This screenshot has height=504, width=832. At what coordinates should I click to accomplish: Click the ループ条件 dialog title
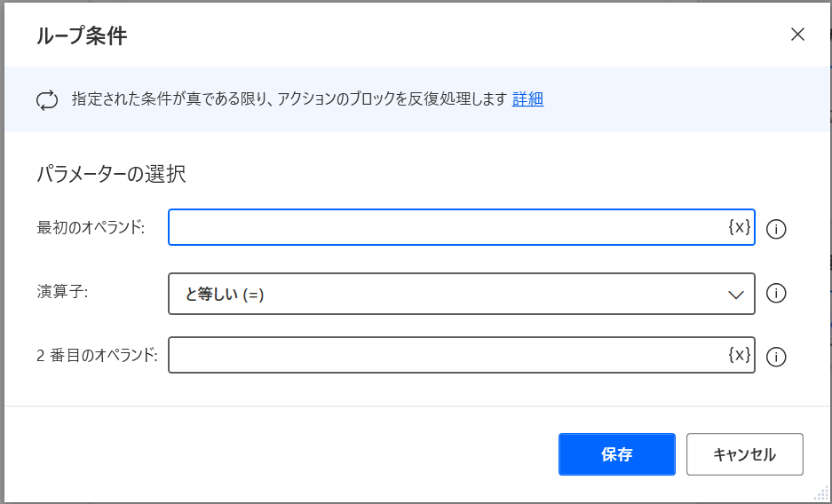pos(81,36)
